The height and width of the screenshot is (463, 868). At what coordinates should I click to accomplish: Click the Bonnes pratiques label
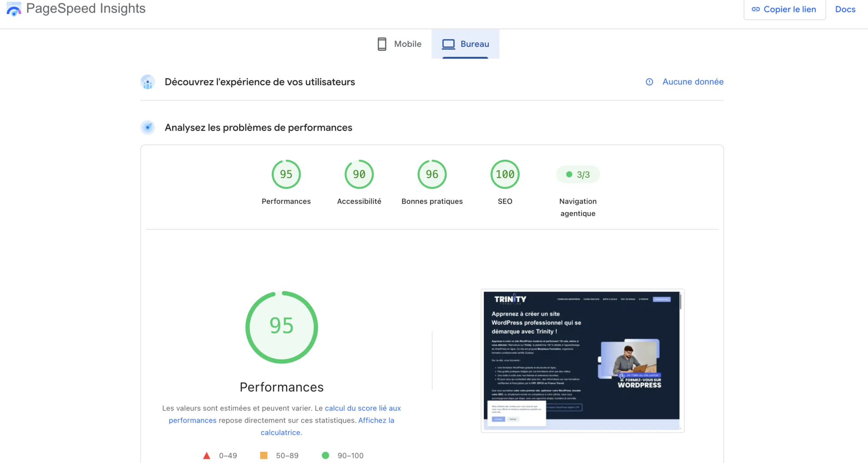coord(432,201)
